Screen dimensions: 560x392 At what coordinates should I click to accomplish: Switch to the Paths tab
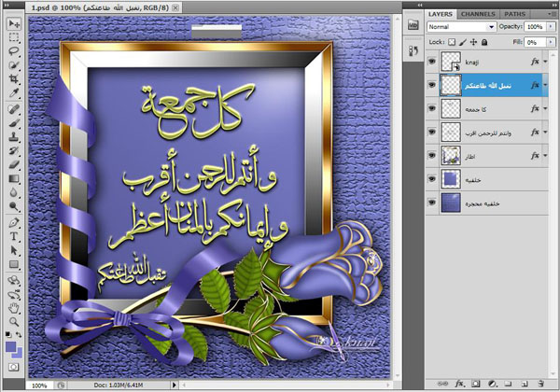(x=513, y=14)
